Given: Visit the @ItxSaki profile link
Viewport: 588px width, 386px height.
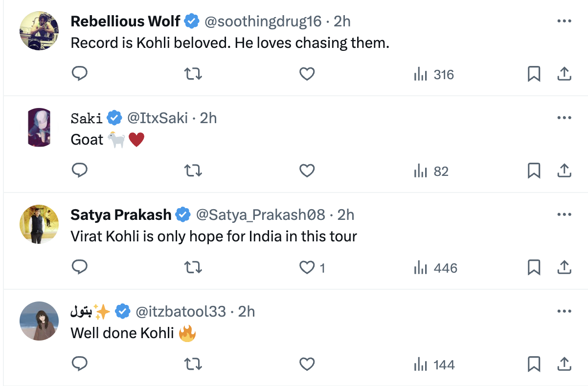Looking at the screenshot, I should point(157,118).
